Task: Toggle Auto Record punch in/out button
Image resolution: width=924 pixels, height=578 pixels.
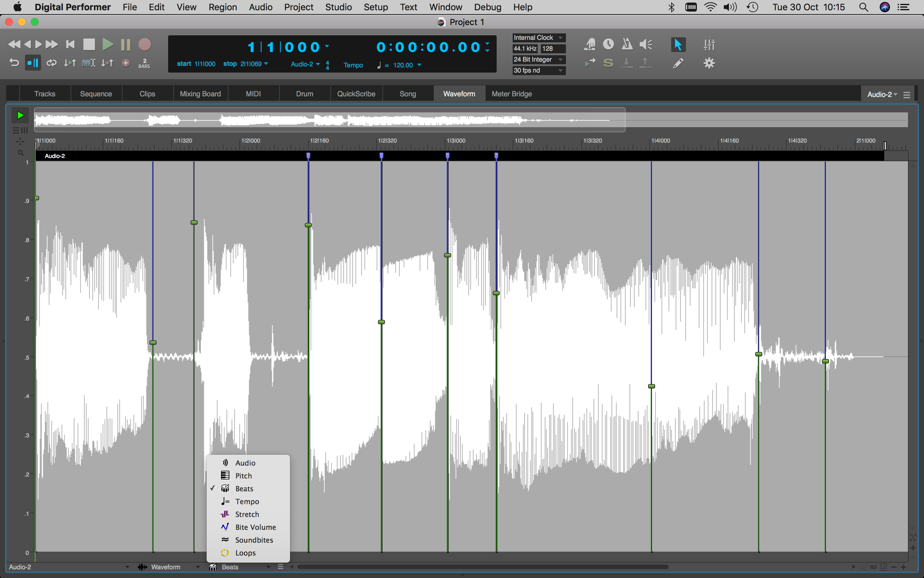Action: 107,63
